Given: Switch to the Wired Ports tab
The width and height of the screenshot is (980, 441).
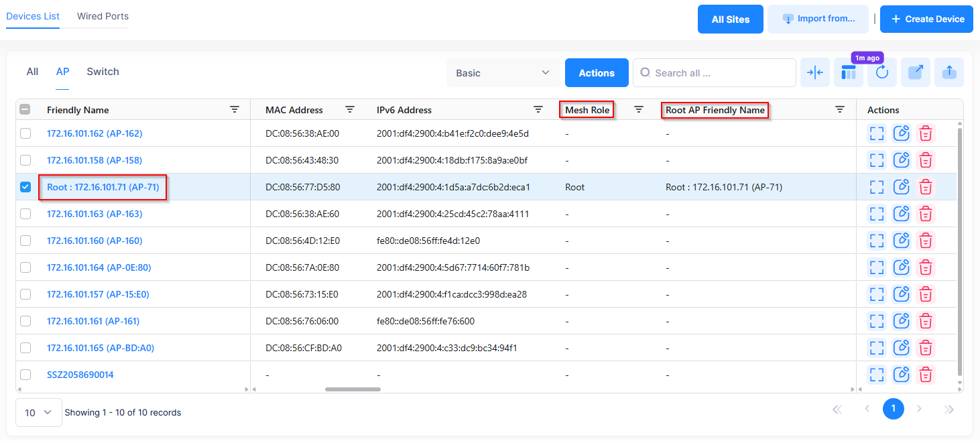Looking at the screenshot, I should click(103, 16).
